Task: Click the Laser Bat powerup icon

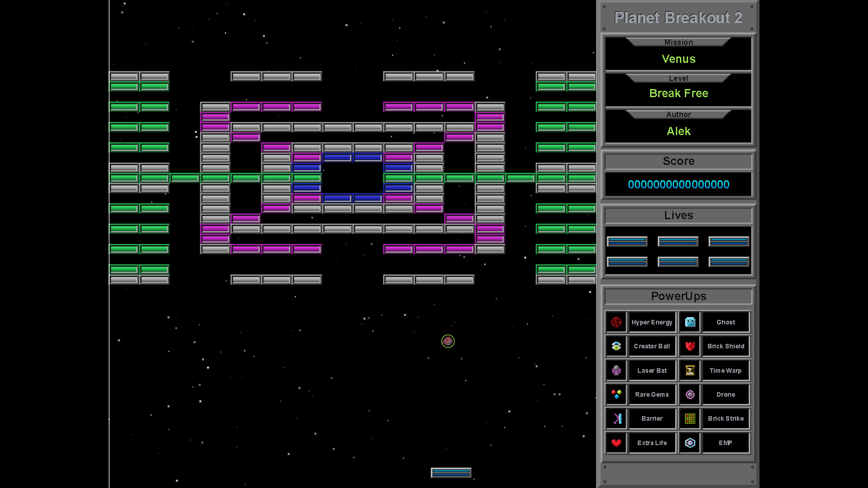Action: click(x=616, y=370)
